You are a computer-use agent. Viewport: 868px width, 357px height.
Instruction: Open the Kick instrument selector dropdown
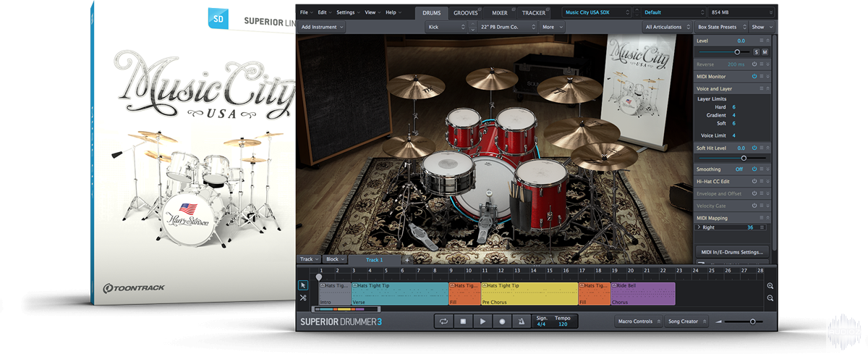point(446,27)
